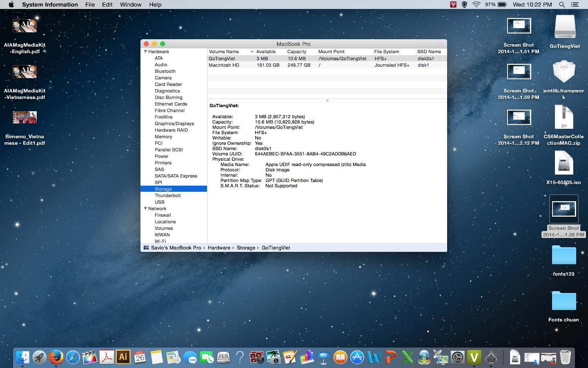
Task: Open Adobe Acrobat icon in Dock
Action: [107, 357]
